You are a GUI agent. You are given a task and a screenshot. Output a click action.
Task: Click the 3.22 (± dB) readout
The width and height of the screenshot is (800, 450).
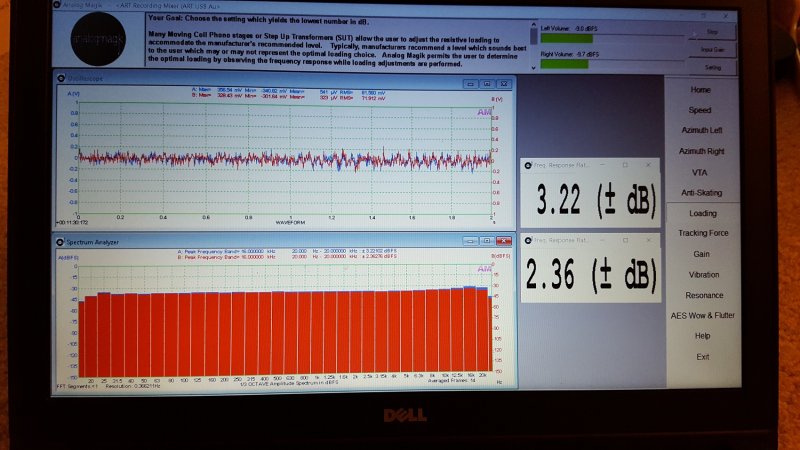pos(596,199)
